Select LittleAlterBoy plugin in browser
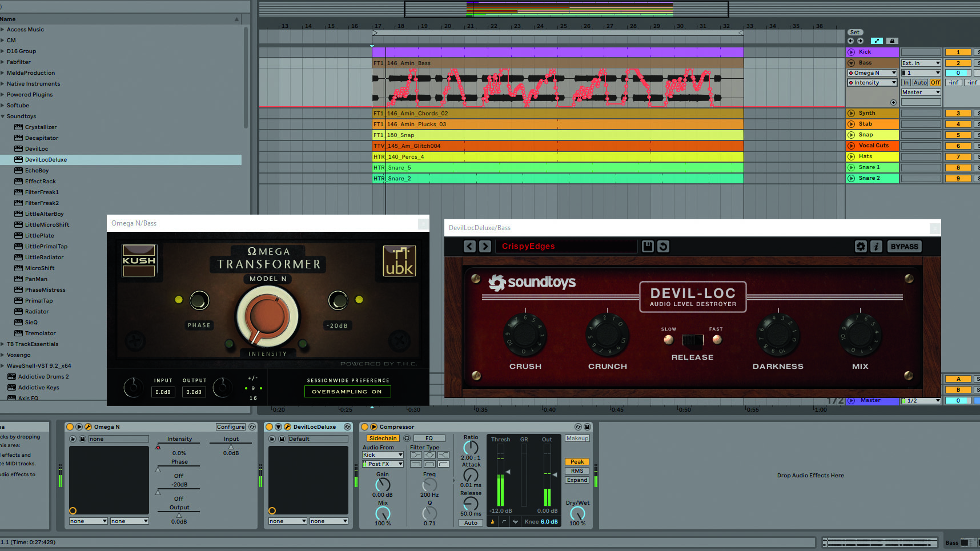980x551 pixels. [45, 214]
